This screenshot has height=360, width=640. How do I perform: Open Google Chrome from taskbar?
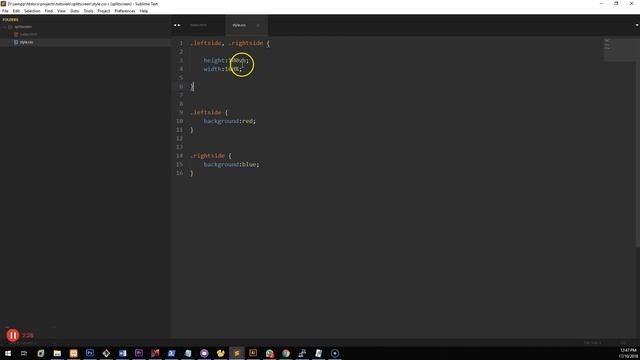click(x=286, y=353)
